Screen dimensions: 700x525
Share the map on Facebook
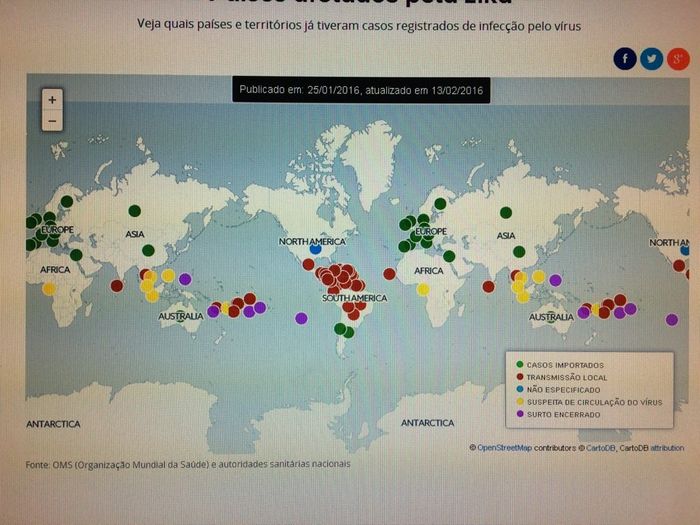click(625, 59)
